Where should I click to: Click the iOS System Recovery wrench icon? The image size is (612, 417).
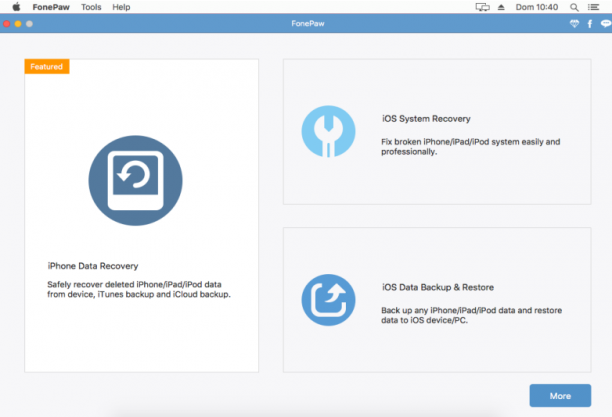point(328,131)
